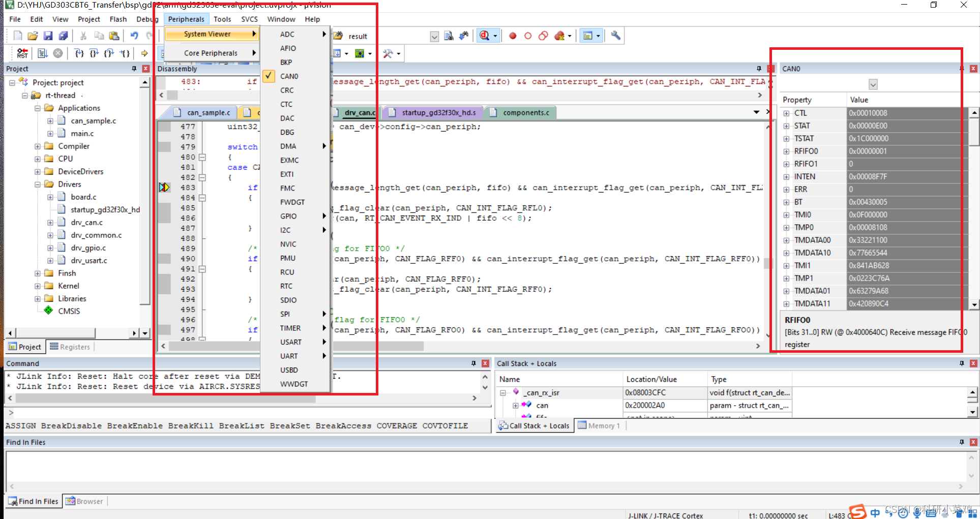Expand the RFIFO0 register row
This screenshot has width=980, height=519.
(x=786, y=151)
